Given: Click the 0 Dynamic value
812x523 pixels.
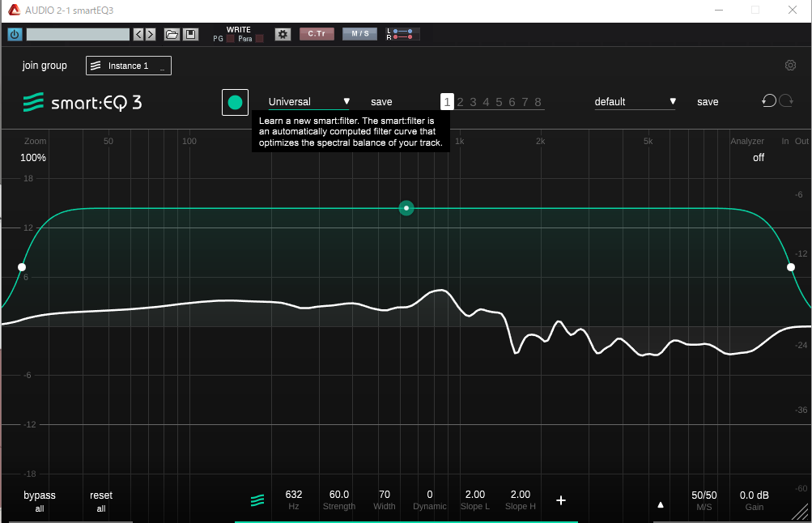Looking at the screenshot, I should coord(430,495).
